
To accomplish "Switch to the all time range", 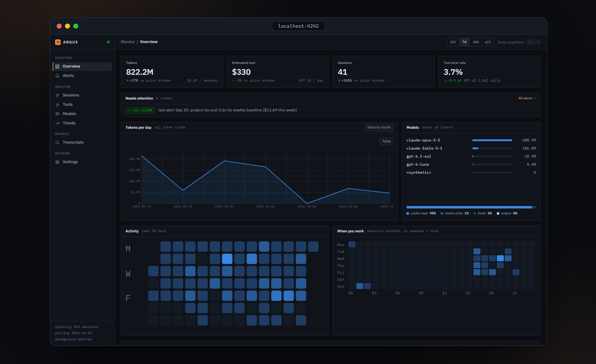I will coord(488,42).
